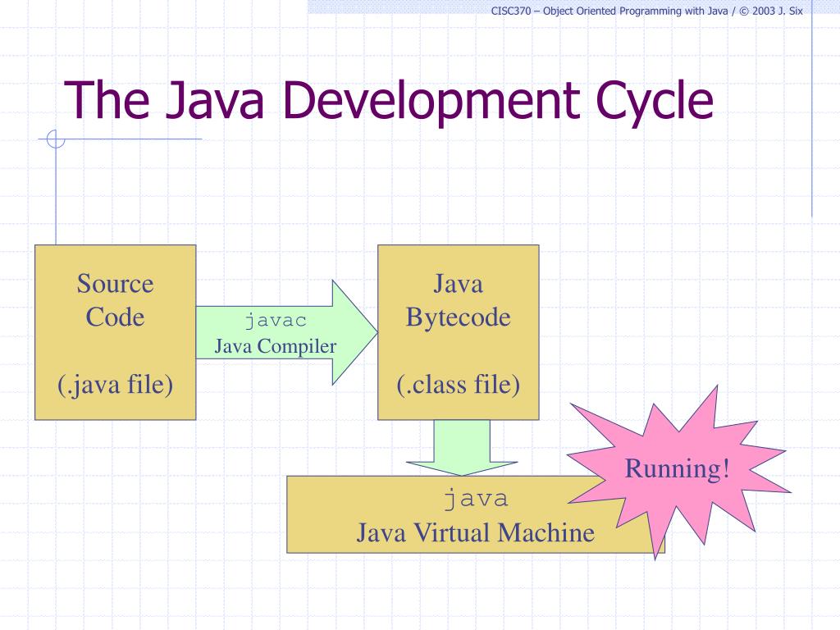Image resolution: width=840 pixels, height=630 pixels.
Task: Click the slide title "The Java Development Cycle"
Action: 389,100
